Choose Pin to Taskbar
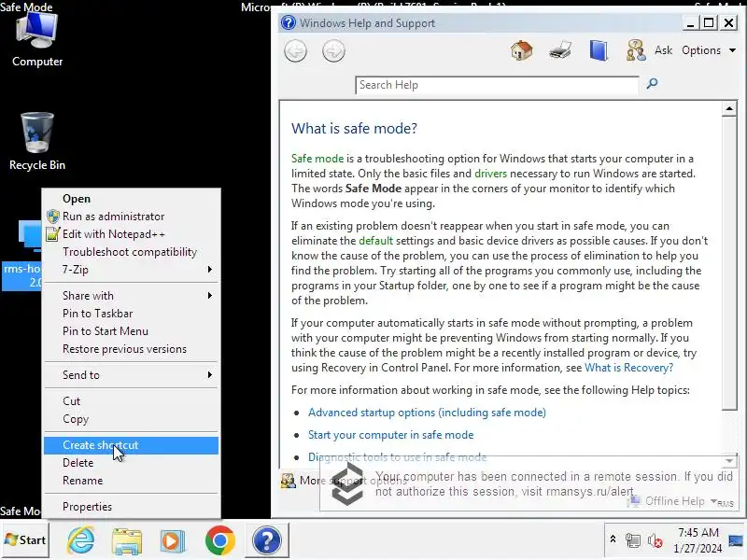The width and height of the screenshot is (747, 560). 131,314
